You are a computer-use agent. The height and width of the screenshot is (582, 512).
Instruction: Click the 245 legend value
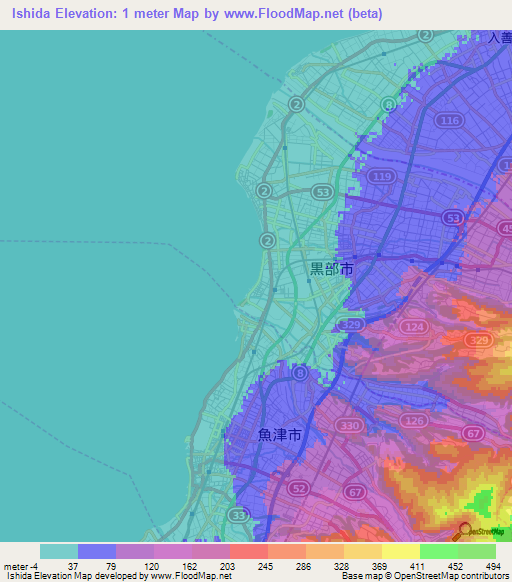[265, 566]
